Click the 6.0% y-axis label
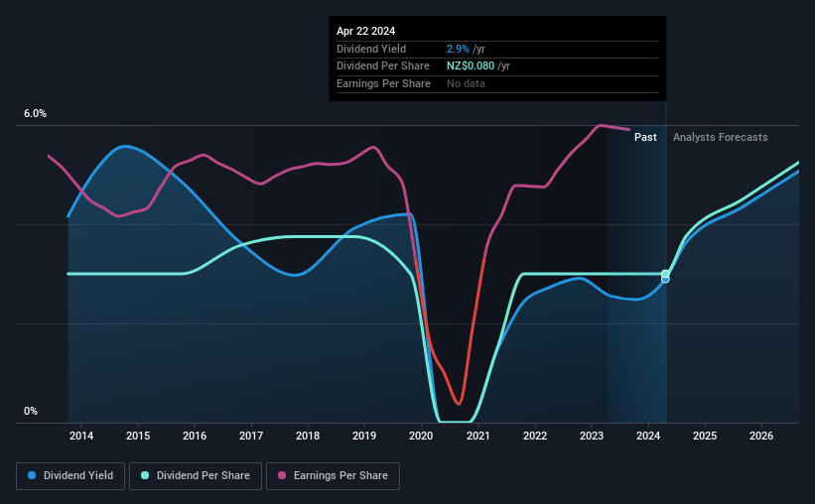This screenshot has height=504, width=815. (x=35, y=113)
